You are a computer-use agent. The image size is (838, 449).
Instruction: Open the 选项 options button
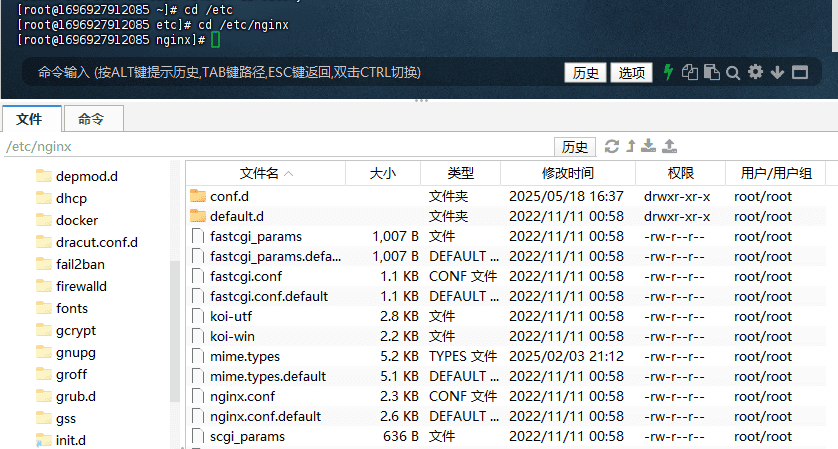[631, 73]
